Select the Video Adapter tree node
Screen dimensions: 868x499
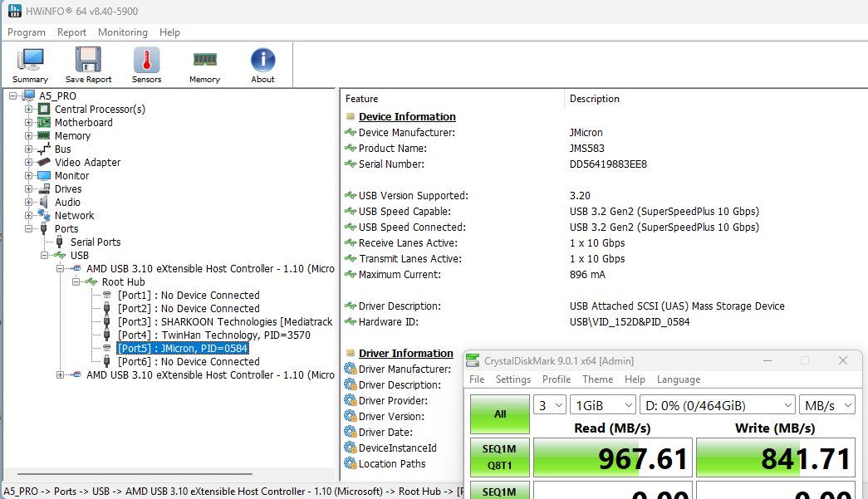click(87, 163)
